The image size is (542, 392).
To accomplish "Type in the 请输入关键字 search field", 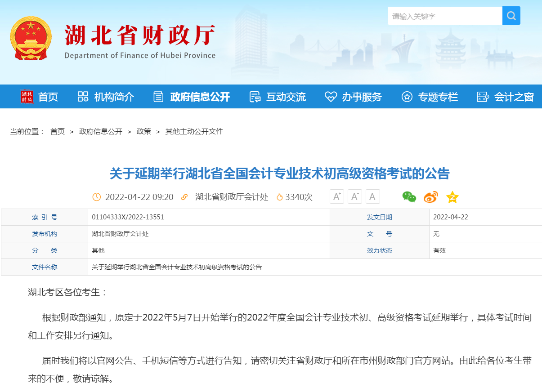I will [444, 16].
